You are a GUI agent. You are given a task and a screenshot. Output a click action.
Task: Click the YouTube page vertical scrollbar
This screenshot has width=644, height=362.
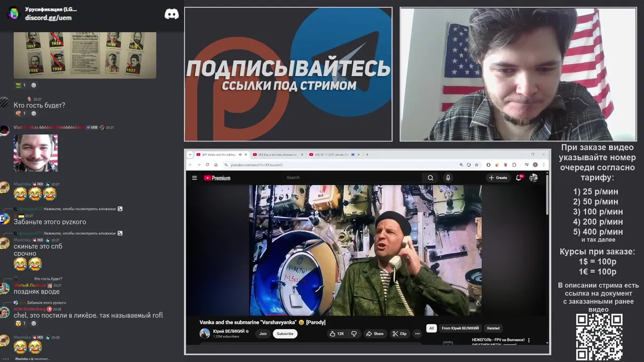(x=547, y=196)
